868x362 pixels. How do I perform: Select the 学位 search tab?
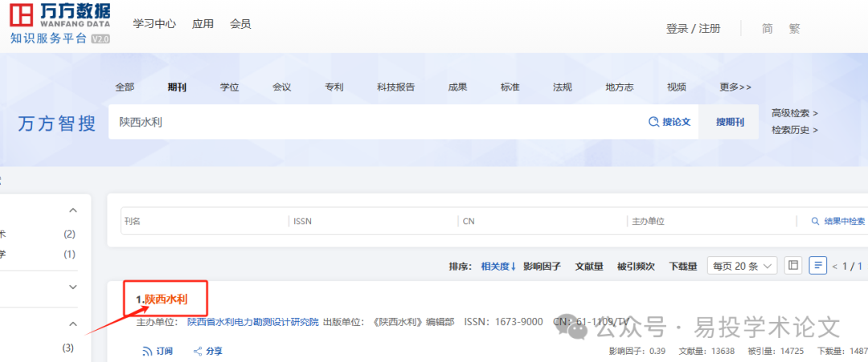229,87
